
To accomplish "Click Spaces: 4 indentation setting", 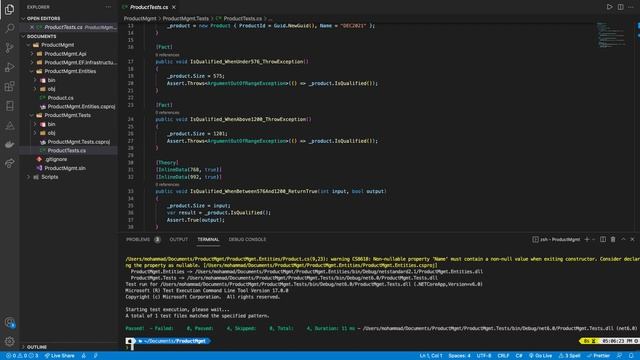I will click(x=459, y=356).
